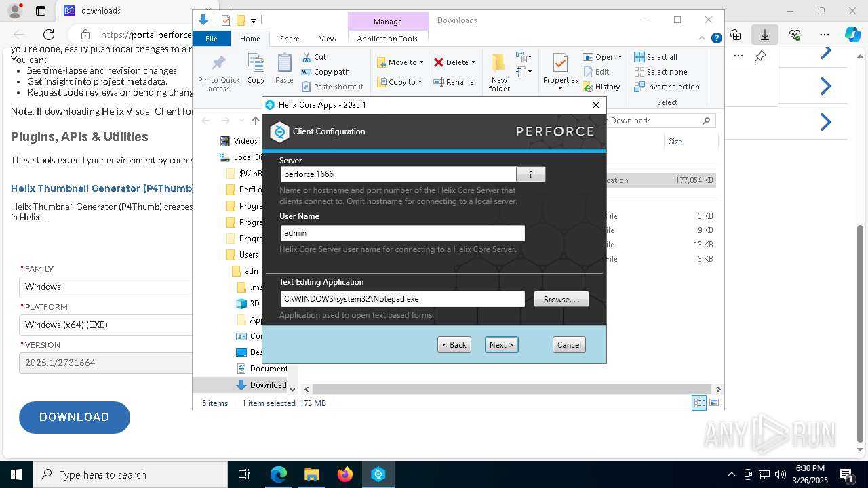This screenshot has width=868, height=488.
Task: Open the Delete dropdown arrow
Action: pos(473,62)
